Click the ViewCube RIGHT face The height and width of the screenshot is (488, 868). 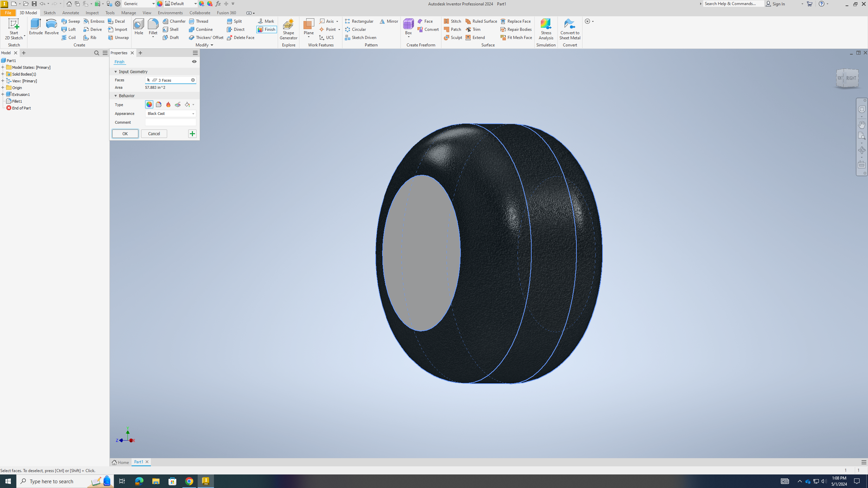[x=851, y=78]
